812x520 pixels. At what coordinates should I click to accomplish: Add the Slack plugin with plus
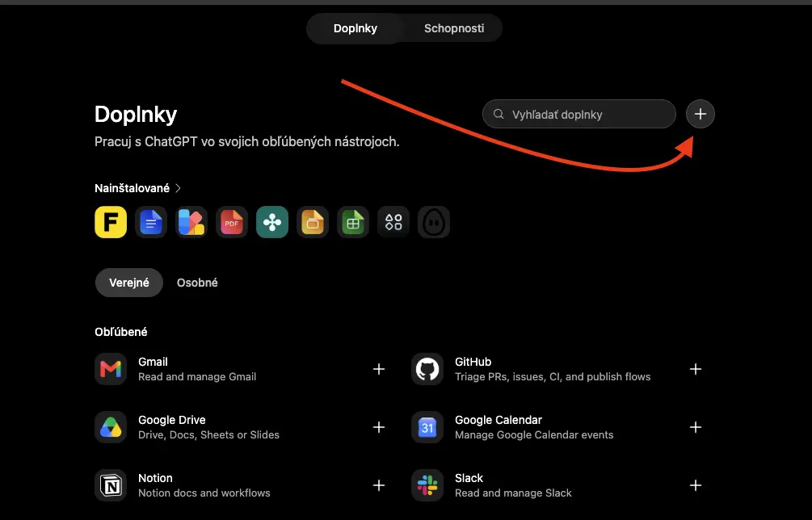pyautogui.click(x=696, y=485)
